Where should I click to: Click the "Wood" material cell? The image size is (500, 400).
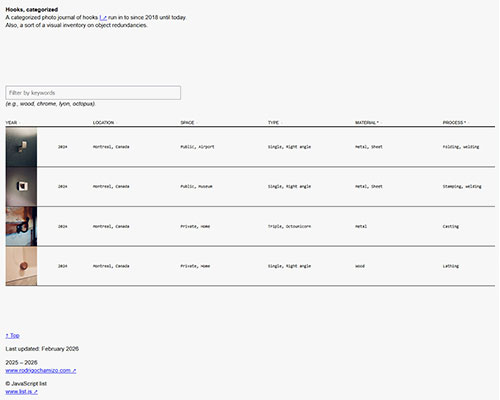pos(360,266)
